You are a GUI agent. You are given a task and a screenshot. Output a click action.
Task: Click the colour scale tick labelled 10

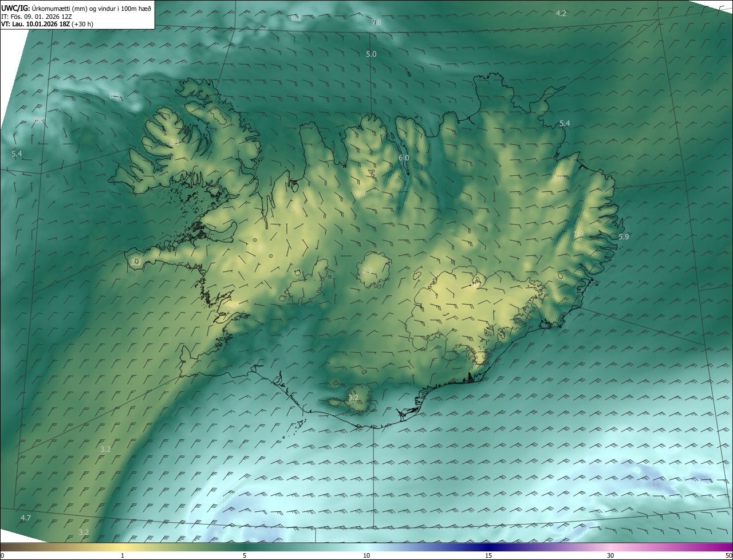(x=366, y=555)
